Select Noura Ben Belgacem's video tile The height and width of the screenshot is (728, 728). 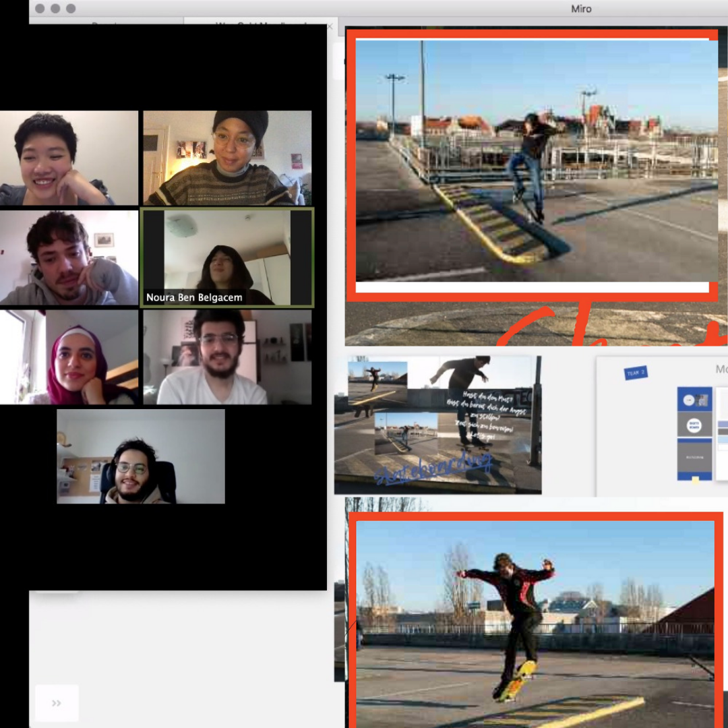coord(227,257)
